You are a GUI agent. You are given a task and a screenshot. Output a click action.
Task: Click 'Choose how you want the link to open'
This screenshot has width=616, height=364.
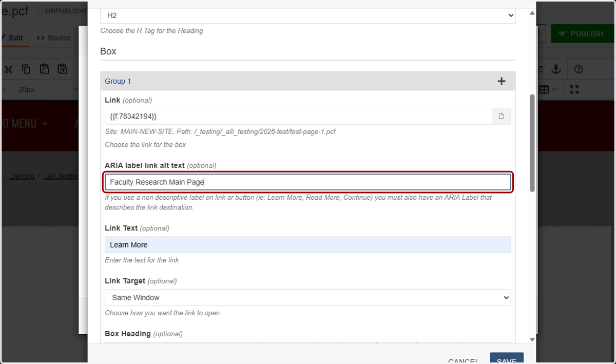(x=162, y=313)
